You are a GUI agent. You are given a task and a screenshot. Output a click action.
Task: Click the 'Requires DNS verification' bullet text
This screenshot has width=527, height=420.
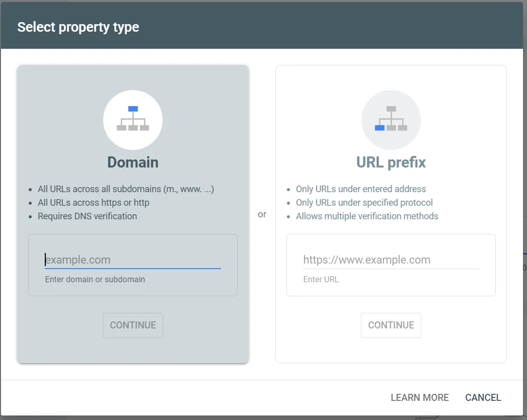click(x=87, y=216)
